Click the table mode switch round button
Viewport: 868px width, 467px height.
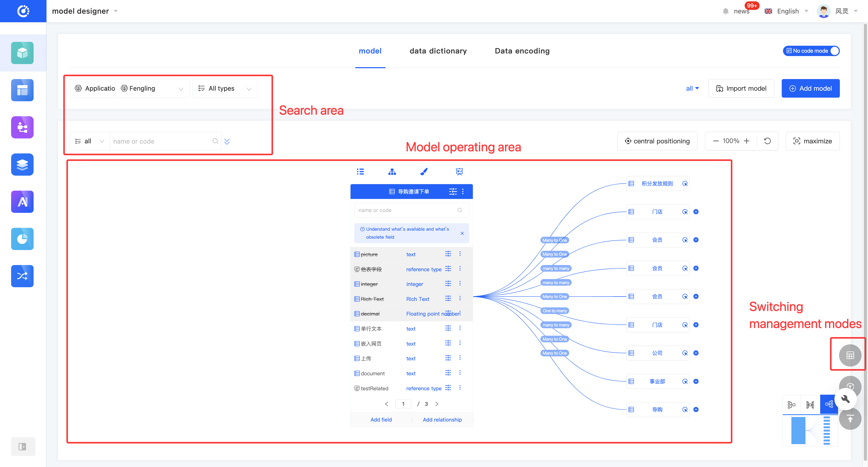click(x=850, y=355)
